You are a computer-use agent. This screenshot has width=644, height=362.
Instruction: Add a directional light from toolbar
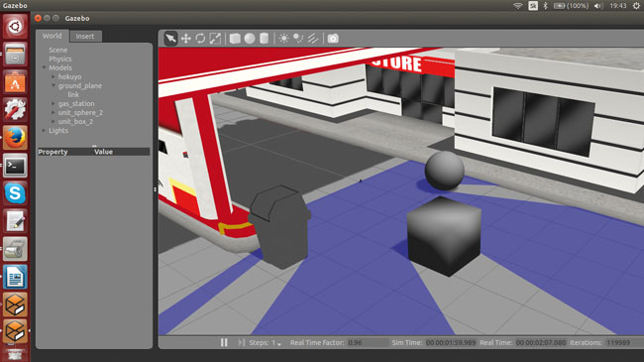[313, 39]
